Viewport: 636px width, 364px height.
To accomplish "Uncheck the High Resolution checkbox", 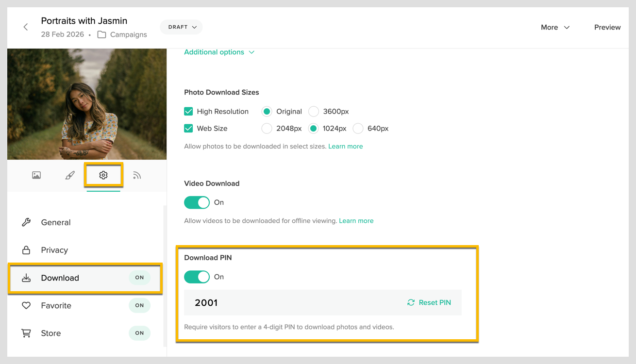I will [x=188, y=111].
